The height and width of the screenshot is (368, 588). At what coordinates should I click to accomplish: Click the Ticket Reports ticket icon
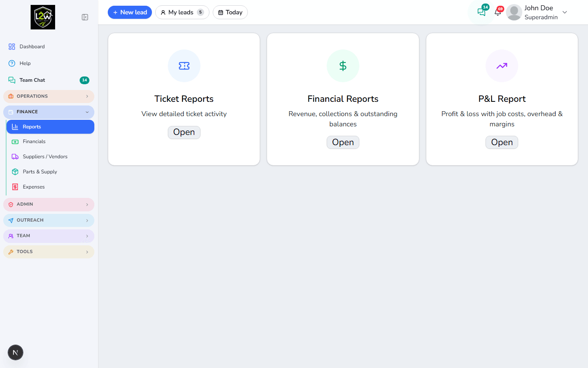[184, 66]
